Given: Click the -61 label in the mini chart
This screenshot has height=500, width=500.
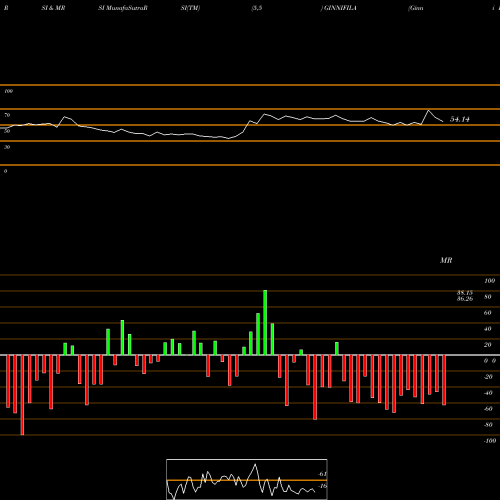Looking at the screenshot, I should [x=322, y=474].
